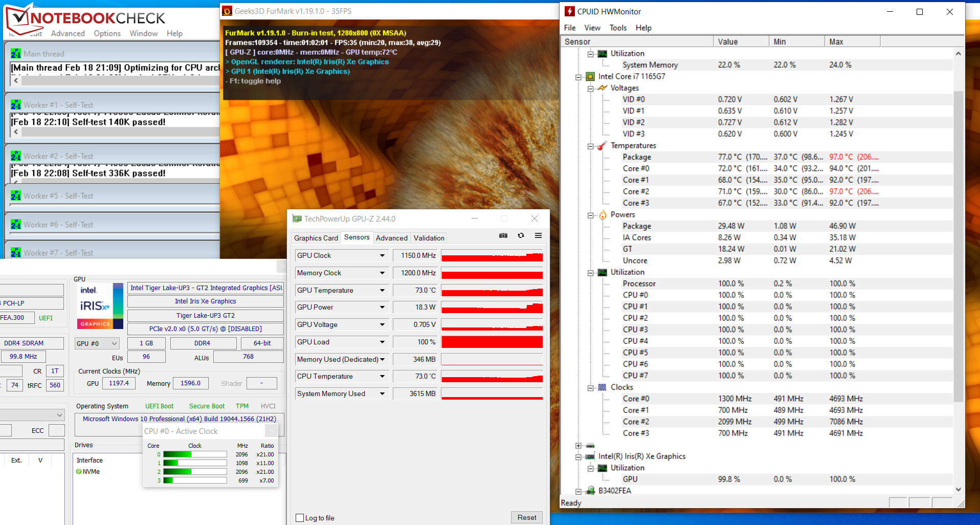Click the GPU Temperature red history graph
This screenshot has width=980, height=525.
point(492,290)
